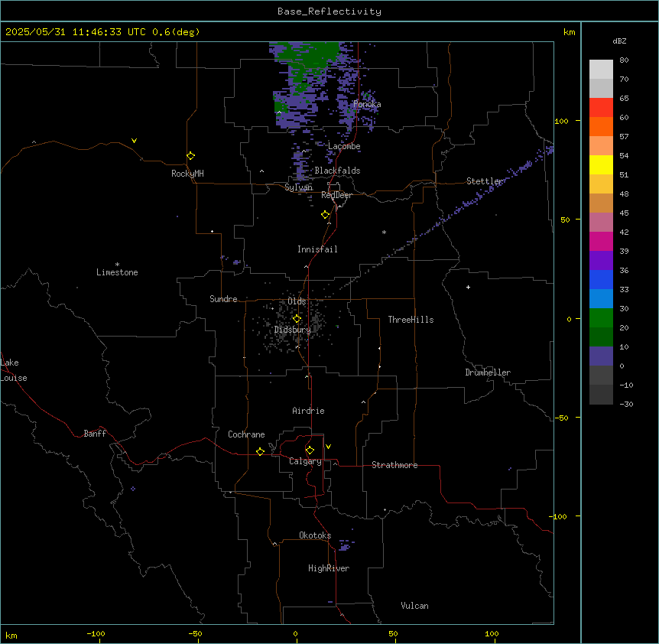Click the ThreeHills town label
This screenshot has width=659, height=644.
tap(411, 320)
